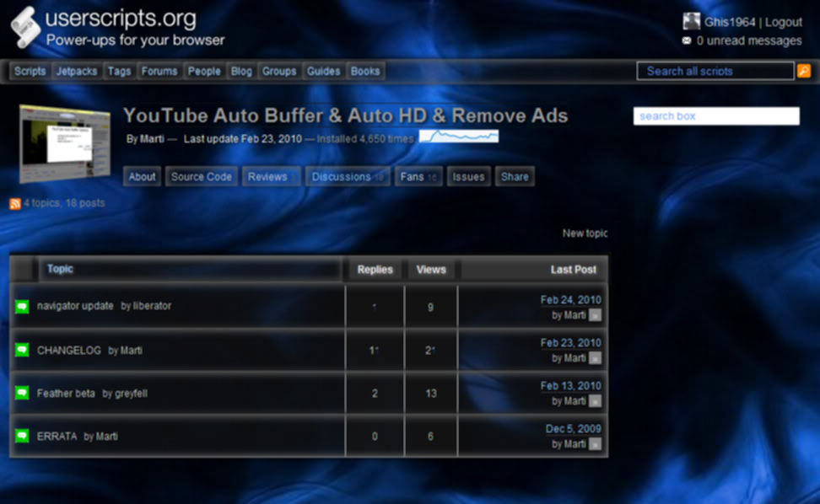Screen dimensions: 820x504
Task: Click the script screenshot thumbnail
Action: [65, 143]
